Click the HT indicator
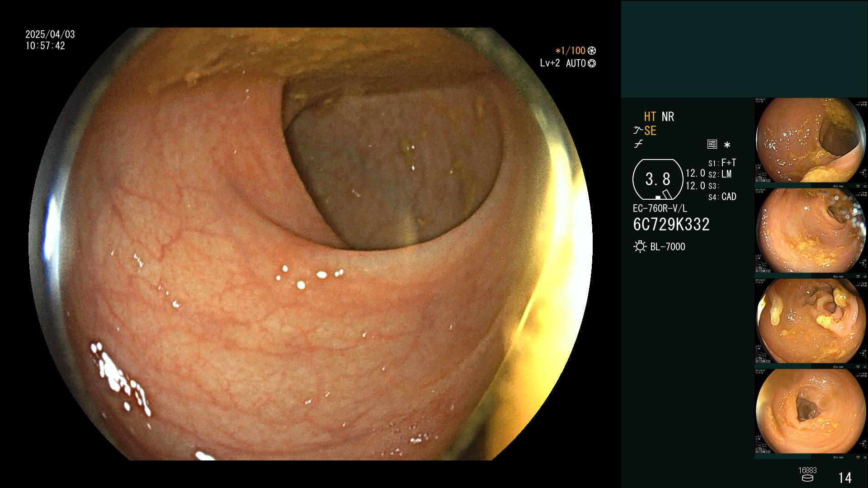 click(x=650, y=117)
